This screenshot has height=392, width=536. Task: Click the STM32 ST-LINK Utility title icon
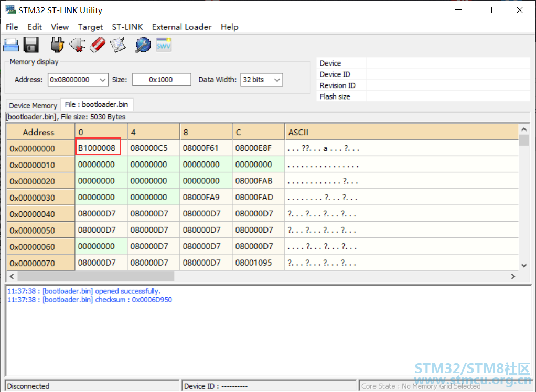[10, 10]
